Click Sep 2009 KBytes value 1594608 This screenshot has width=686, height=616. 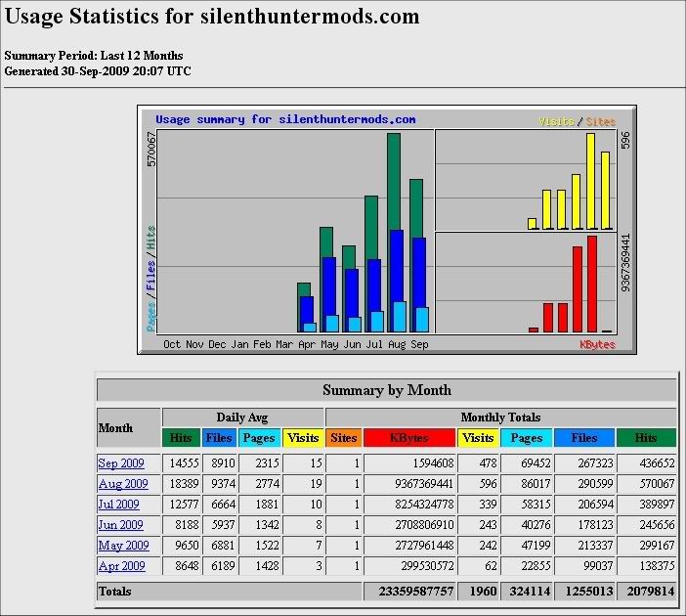434,463
